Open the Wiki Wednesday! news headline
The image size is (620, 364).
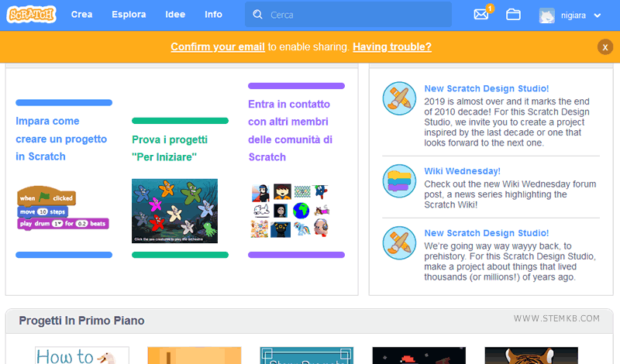point(462,171)
